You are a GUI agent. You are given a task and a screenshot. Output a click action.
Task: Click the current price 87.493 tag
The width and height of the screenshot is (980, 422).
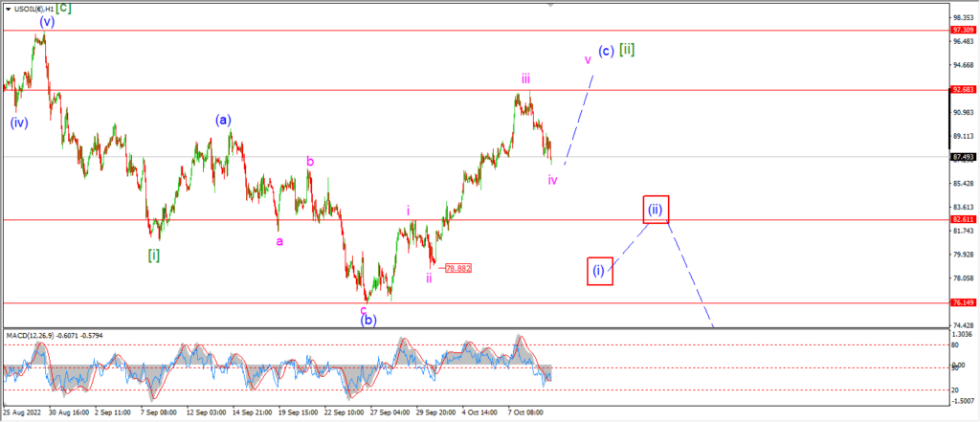(961, 157)
